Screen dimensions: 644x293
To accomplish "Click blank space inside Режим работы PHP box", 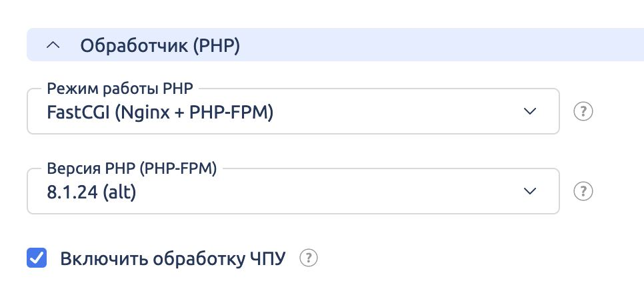I will pos(400,113).
